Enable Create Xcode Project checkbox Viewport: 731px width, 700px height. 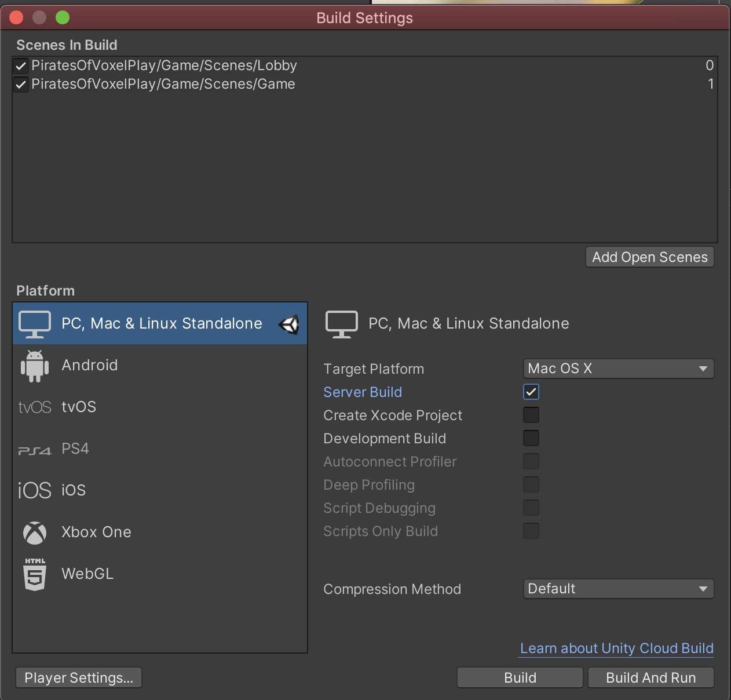[531, 415]
